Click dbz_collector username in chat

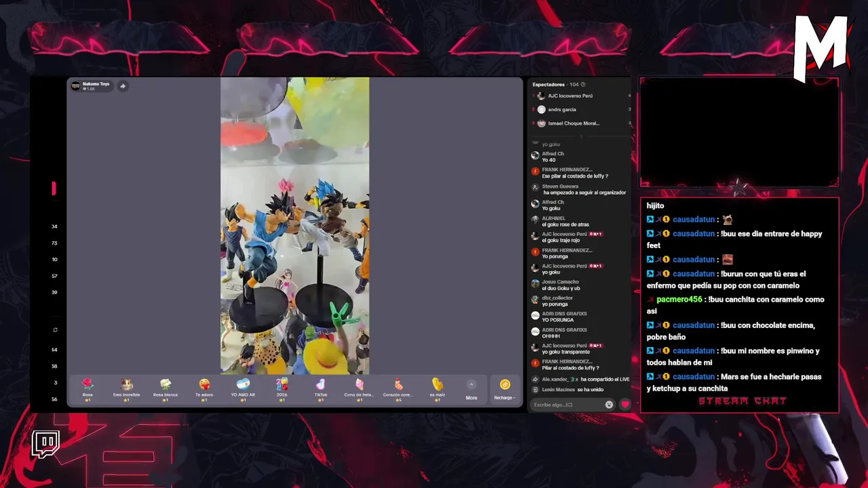(x=557, y=298)
